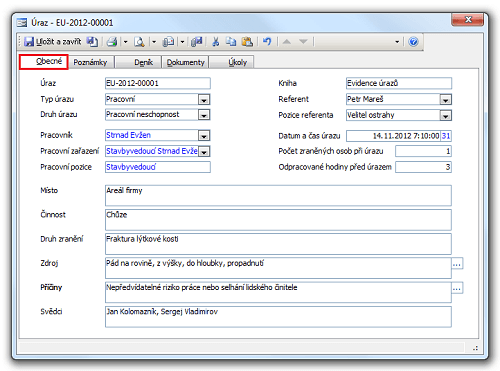Click the Místo text area

[x=278, y=195]
